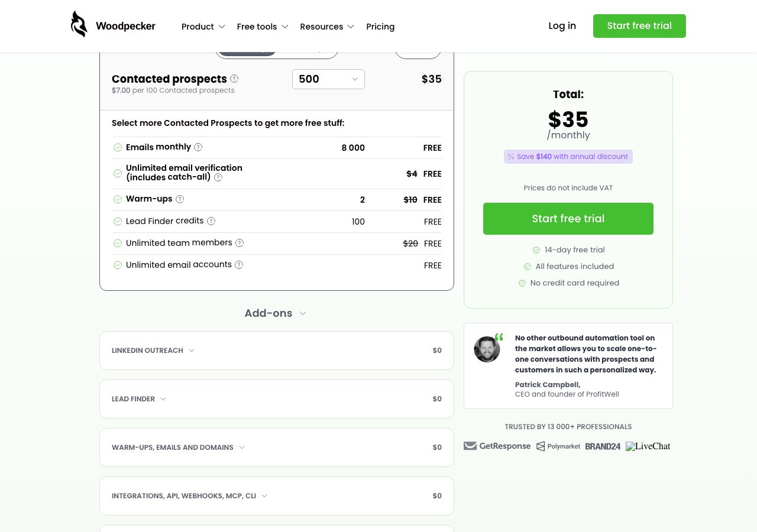
Task: Open the Resources menu
Action: point(327,27)
